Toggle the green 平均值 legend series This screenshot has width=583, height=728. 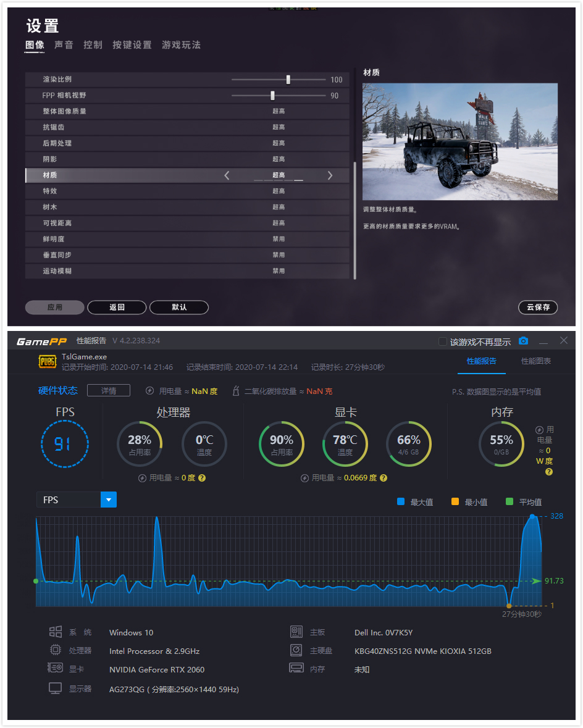[510, 501]
